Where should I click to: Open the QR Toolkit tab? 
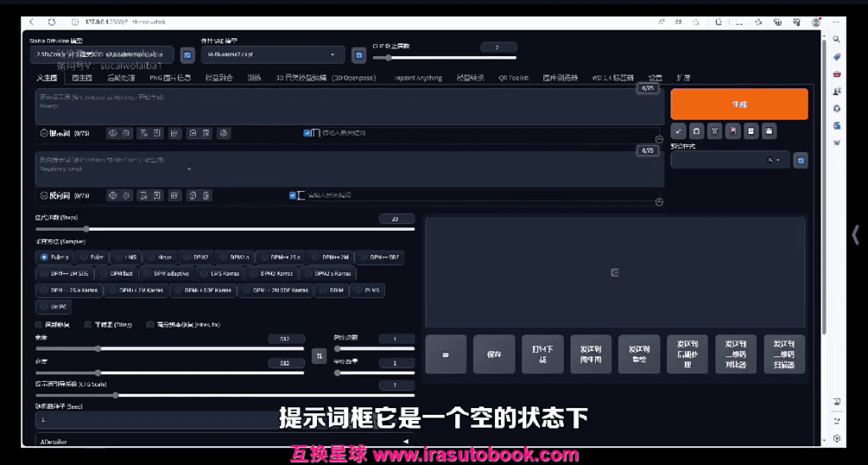point(513,78)
